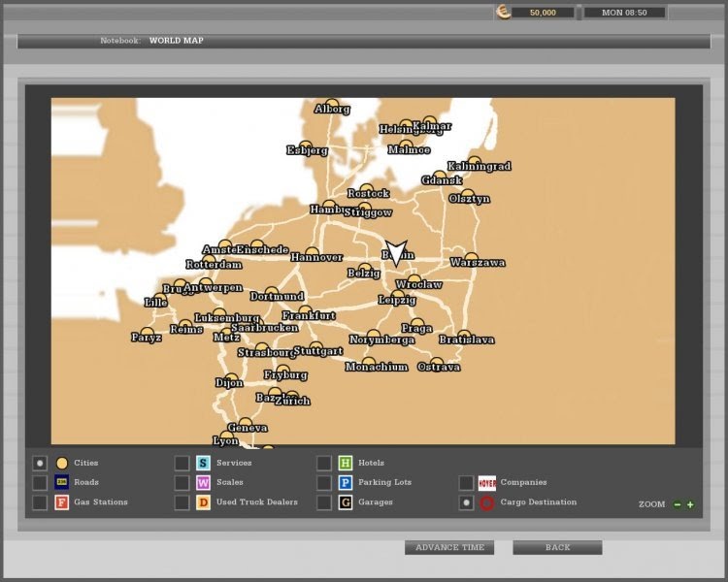Screen dimensions: 728x582
Task: Click the euro money icon
Action: (x=503, y=12)
